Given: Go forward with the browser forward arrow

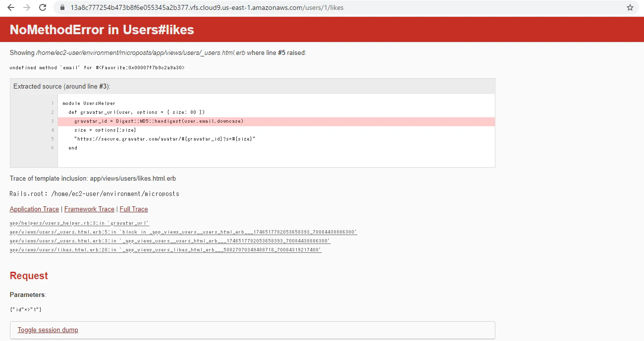Looking at the screenshot, I should (27, 7).
